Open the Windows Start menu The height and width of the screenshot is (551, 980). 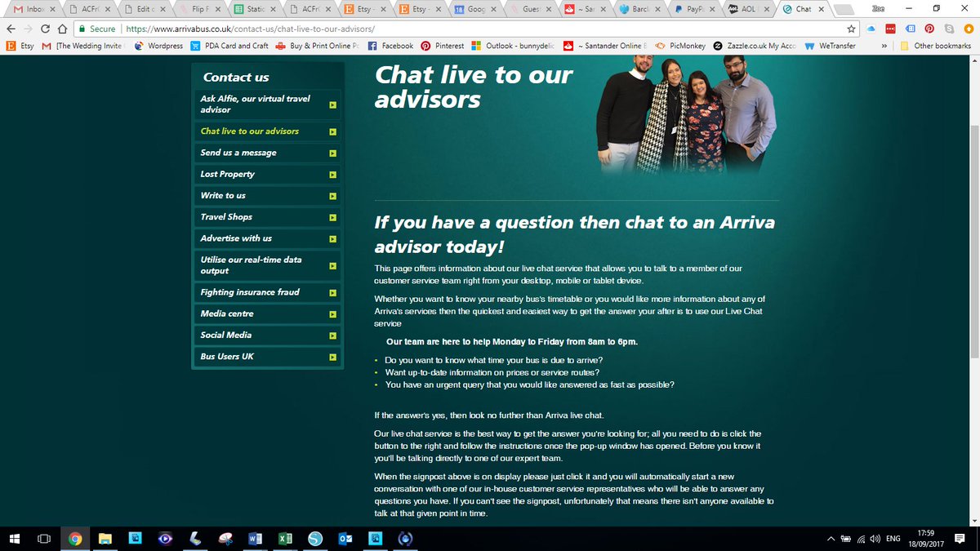pyautogui.click(x=15, y=539)
